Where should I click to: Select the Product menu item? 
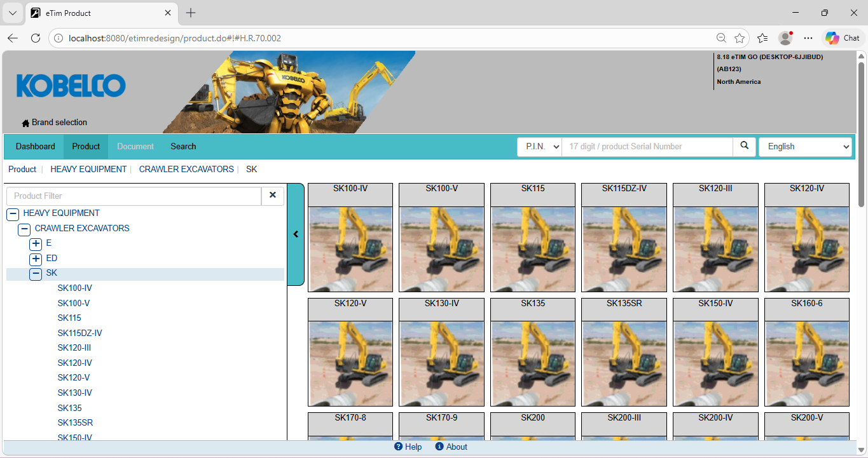coord(86,147)
